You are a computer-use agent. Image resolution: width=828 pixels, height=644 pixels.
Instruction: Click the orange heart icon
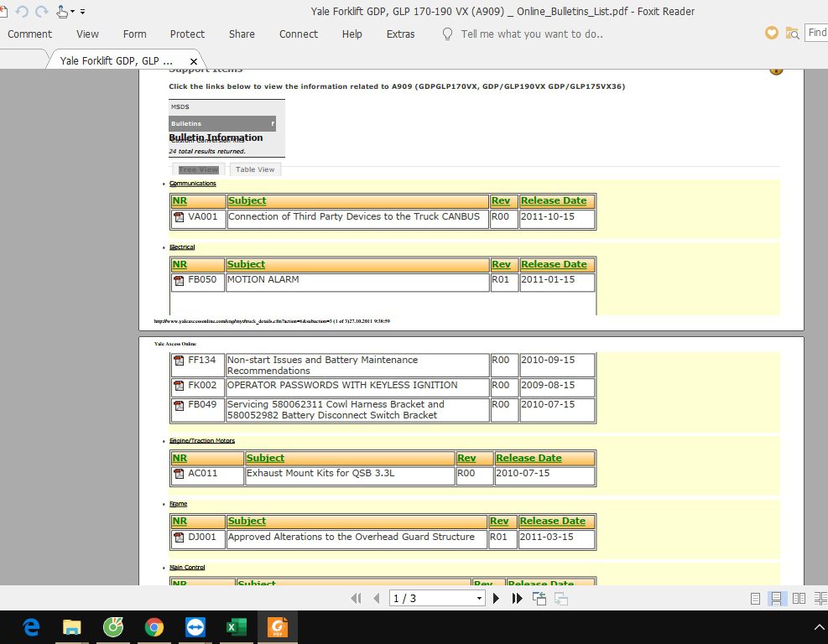point(772,33)
